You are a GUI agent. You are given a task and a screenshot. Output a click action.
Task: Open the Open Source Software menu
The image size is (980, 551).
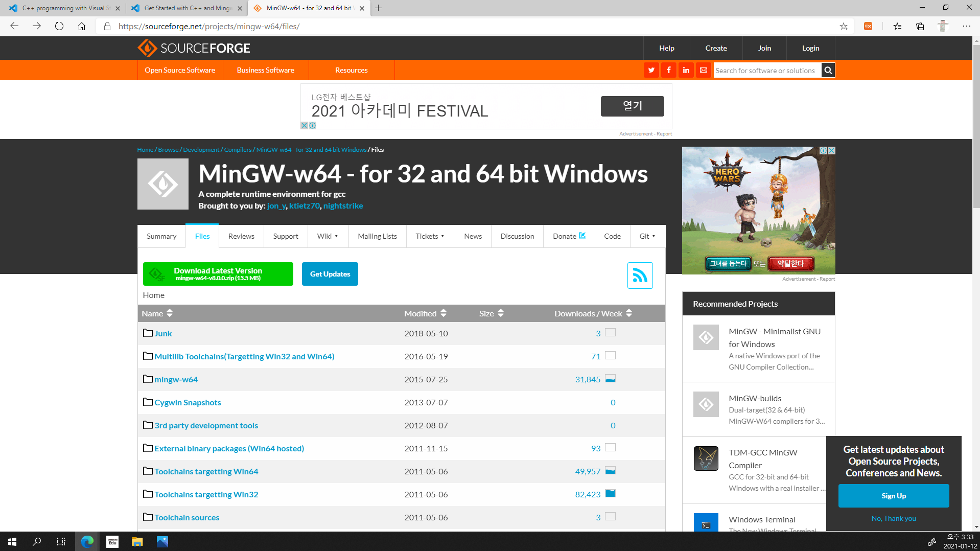(180, 70)
